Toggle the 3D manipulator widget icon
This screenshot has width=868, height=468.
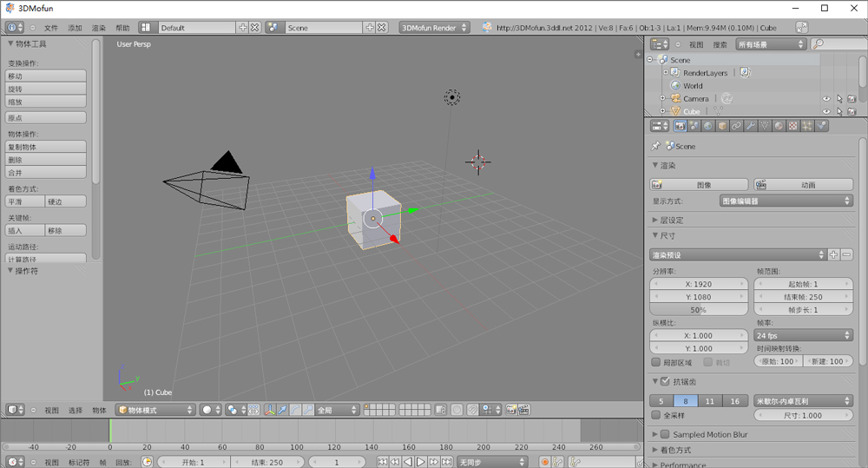(x=269, y=410)
